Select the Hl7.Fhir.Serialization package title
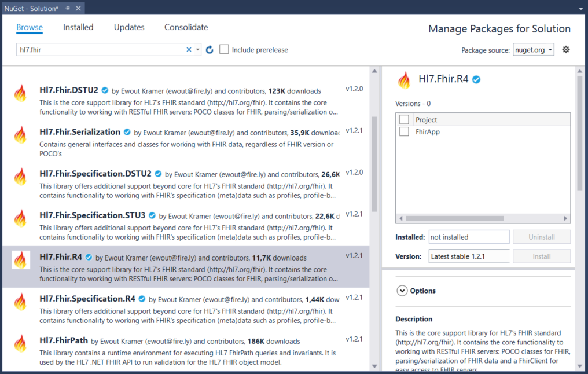Screen dimensions: 588x374 tap(80, 132)
